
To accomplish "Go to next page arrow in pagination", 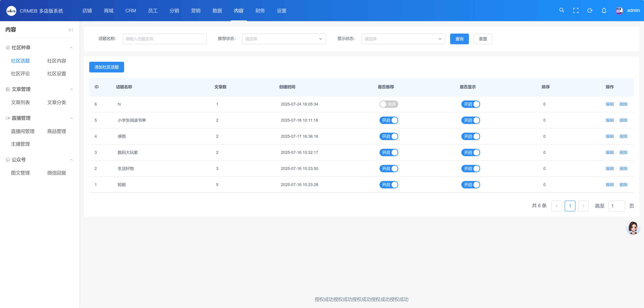I will click(x=583, y=206).
